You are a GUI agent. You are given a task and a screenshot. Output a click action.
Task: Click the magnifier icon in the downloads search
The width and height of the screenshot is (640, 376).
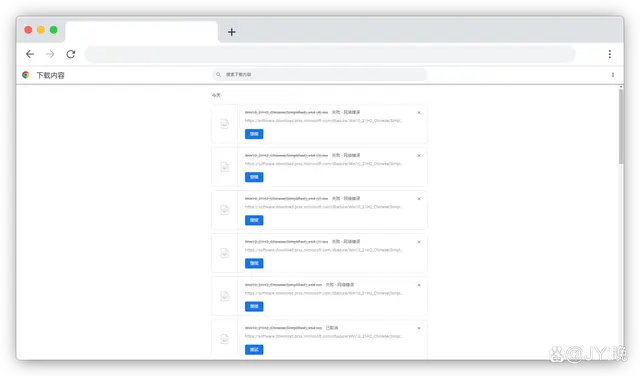[x=218, y=74]
